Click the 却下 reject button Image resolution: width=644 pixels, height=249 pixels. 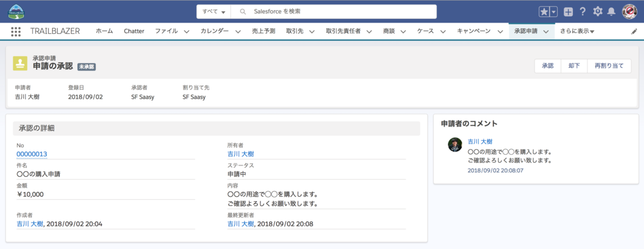click(574, 66)
